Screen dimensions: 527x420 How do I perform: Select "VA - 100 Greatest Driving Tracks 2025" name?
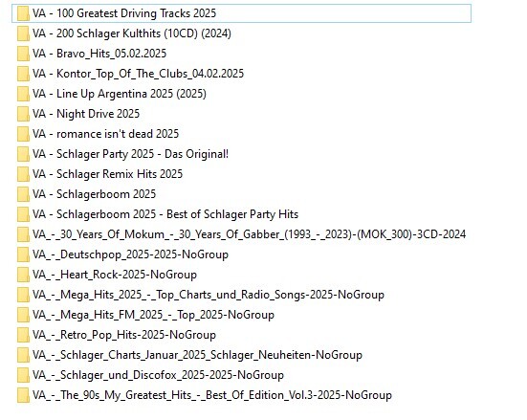124,13
